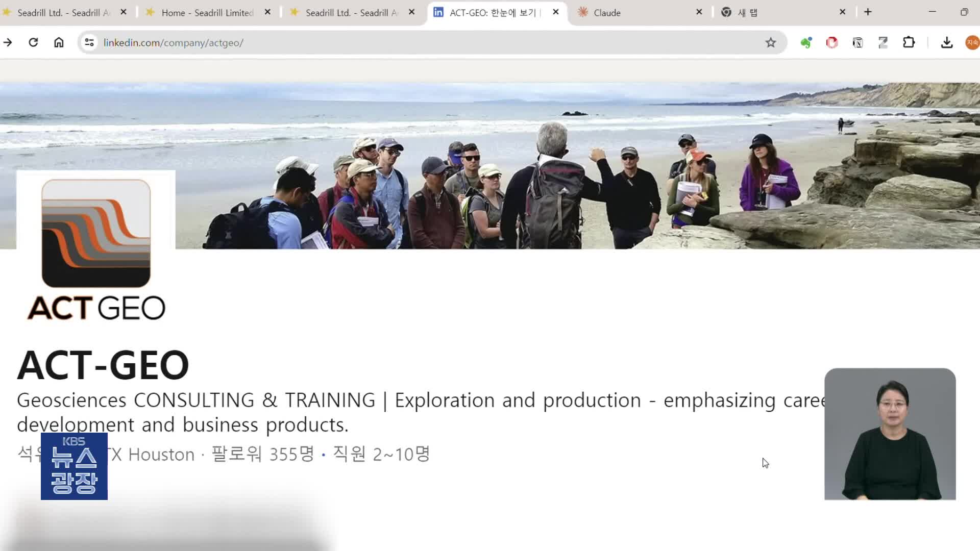Open a new tab with the plus button
This screenshot has width=980, height=551.
[868, 12]
